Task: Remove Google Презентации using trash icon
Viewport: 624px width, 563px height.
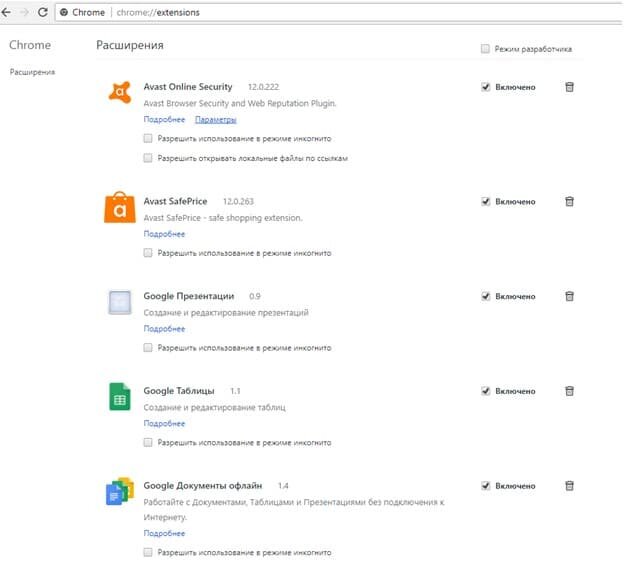Action: point(569,296)
